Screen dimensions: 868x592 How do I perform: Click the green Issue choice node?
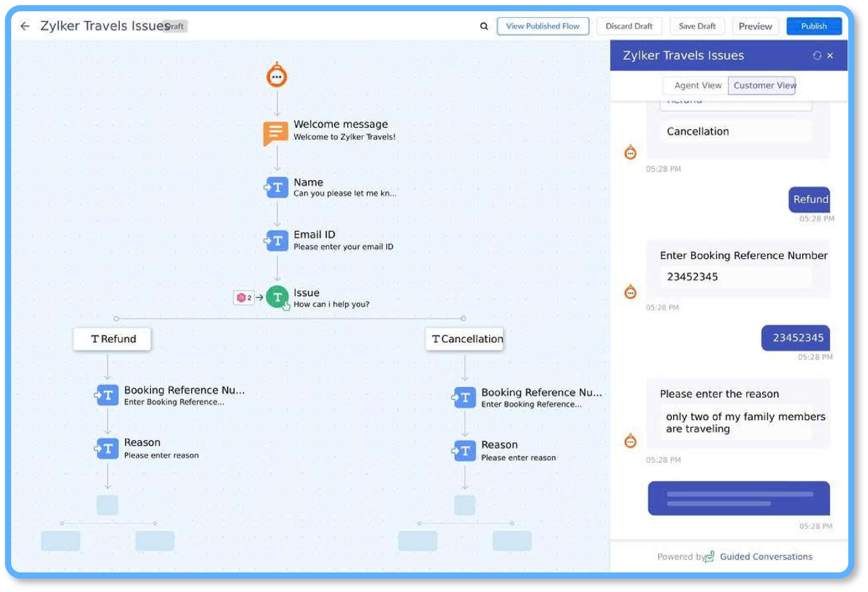[x=277, y=297]
